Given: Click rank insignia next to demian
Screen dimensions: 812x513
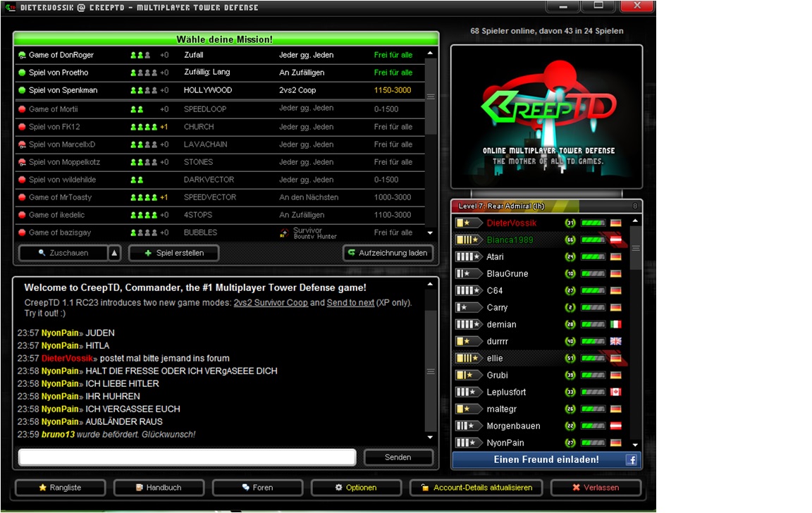Looking at the screenshot, I should [x=469, y=325].
